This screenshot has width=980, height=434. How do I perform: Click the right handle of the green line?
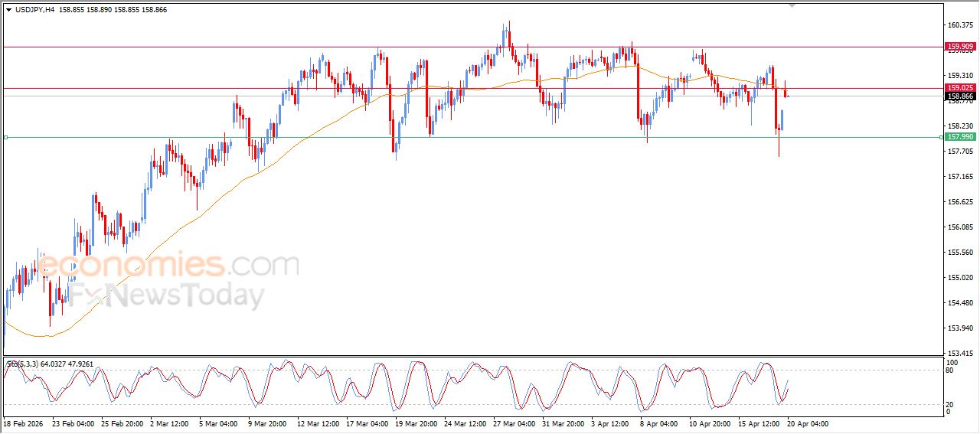tap(941, 138)
